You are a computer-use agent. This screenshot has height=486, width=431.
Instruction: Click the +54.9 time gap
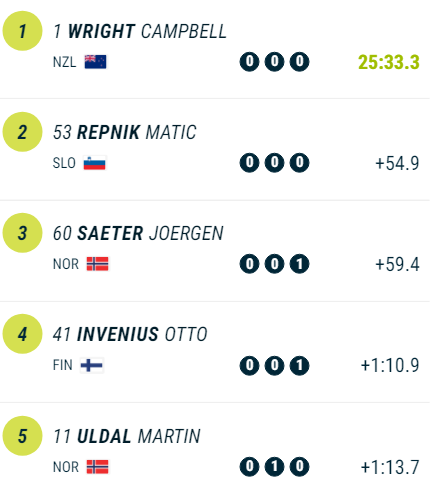pyautogui.click(x=397, y=163)
